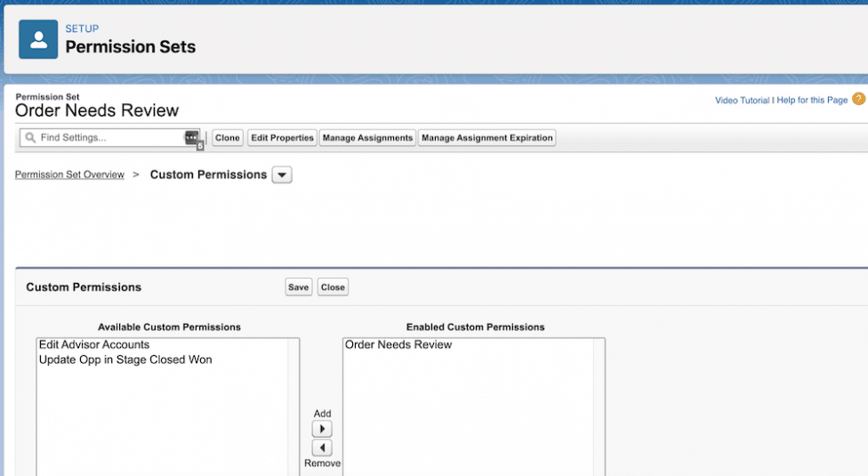Viewport: 868px width, 476px height.
Task: Open the Video Tutorial link
Action: point(742,101)
